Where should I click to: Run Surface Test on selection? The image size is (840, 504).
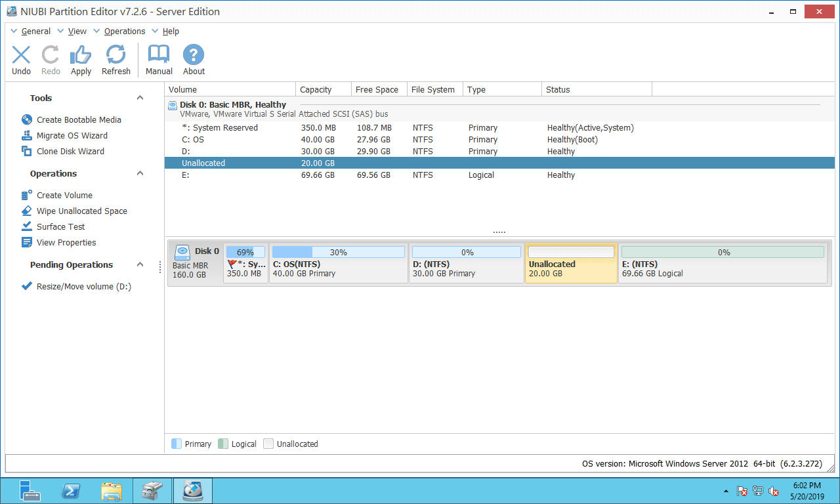pos(60,227)
